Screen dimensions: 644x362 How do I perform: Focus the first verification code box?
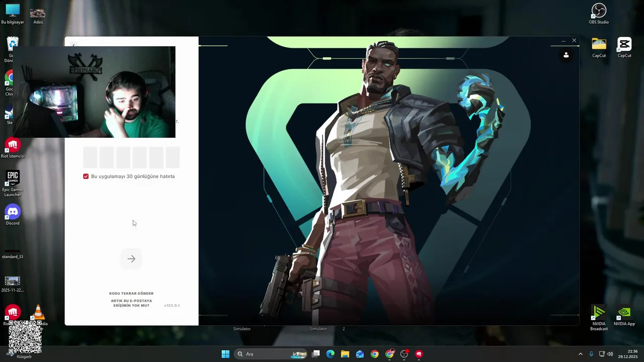coord(90,157)
